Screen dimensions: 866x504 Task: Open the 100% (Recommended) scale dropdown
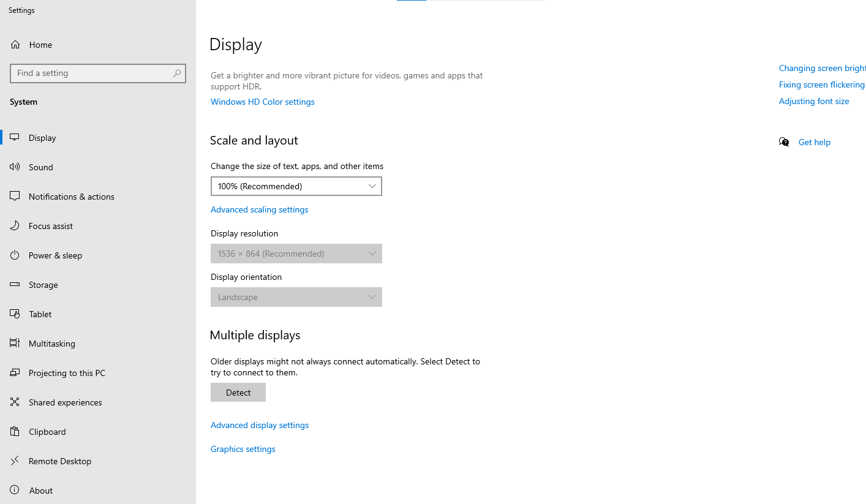click(x=296, y=186)
